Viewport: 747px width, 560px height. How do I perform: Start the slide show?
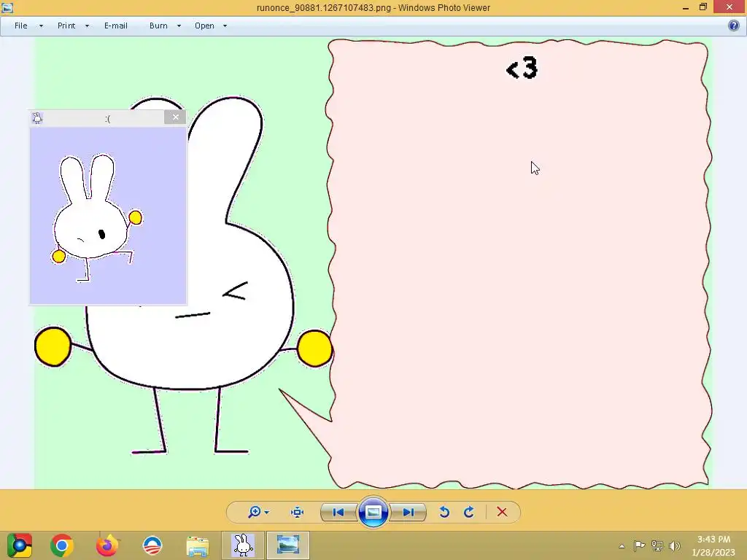(x=373, y=512)
